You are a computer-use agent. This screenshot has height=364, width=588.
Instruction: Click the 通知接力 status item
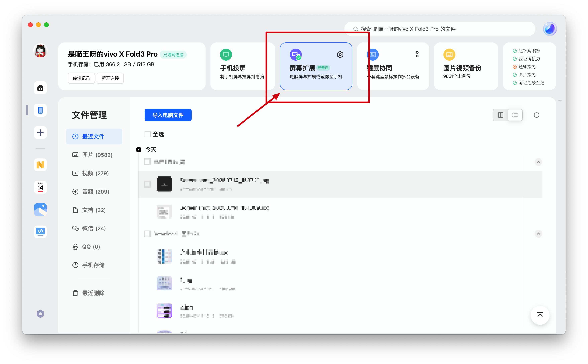tap(524, 67)
